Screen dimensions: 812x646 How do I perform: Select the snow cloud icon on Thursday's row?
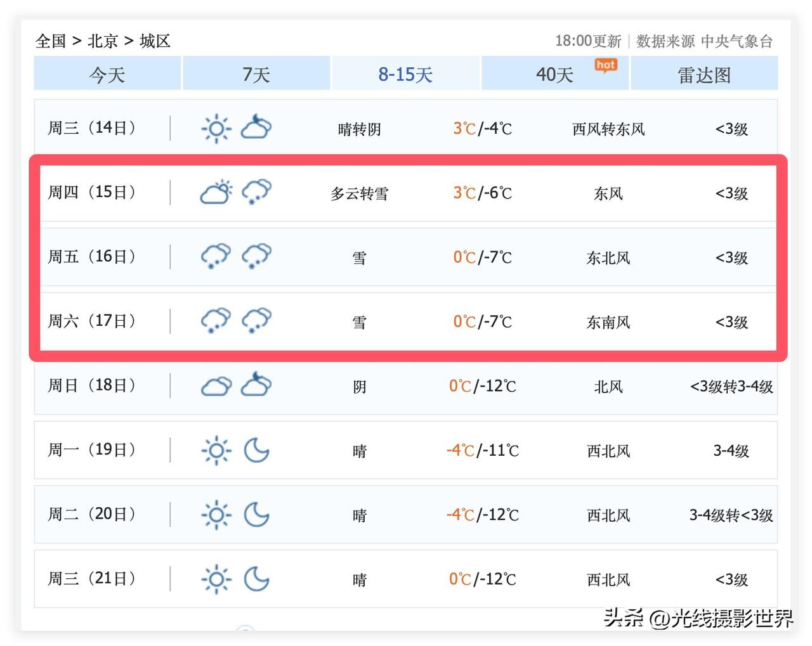click(256, 193)
